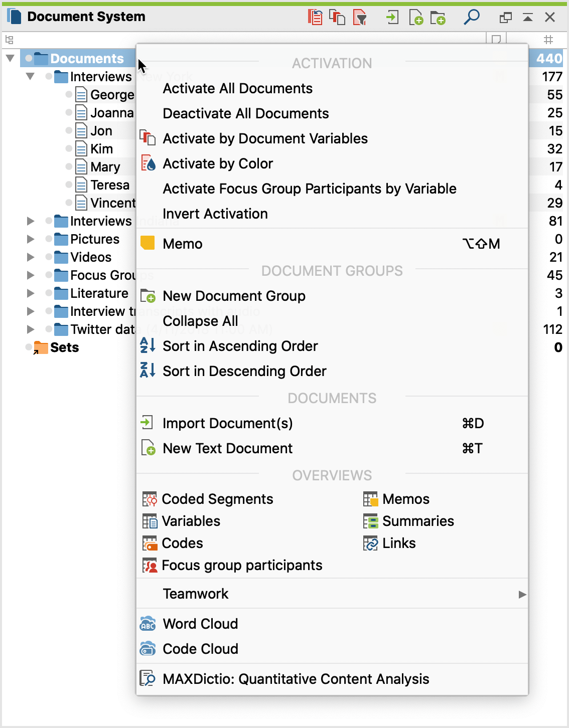Toggle the activation circle beside Mary
This screenshot has width=569, height=728.
69,167
